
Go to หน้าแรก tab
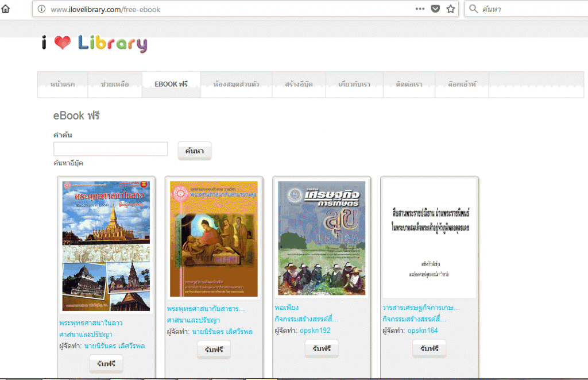63,84
